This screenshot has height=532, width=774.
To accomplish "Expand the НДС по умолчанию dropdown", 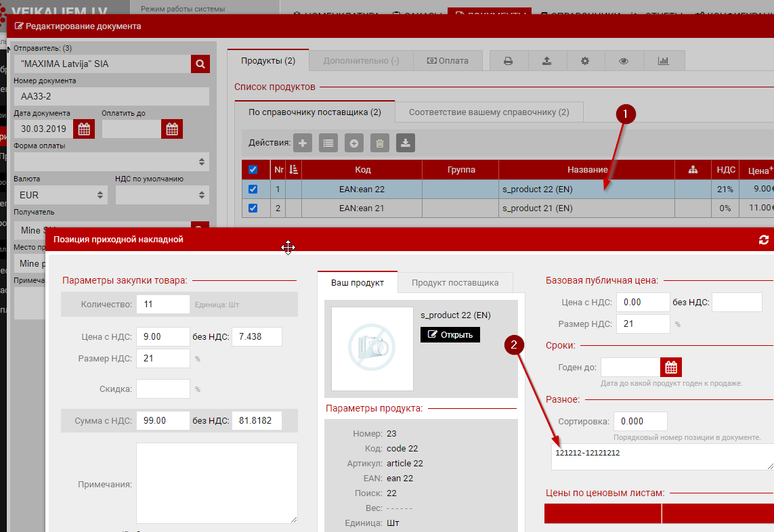I will pyautogui.click(x=162, y=195).
